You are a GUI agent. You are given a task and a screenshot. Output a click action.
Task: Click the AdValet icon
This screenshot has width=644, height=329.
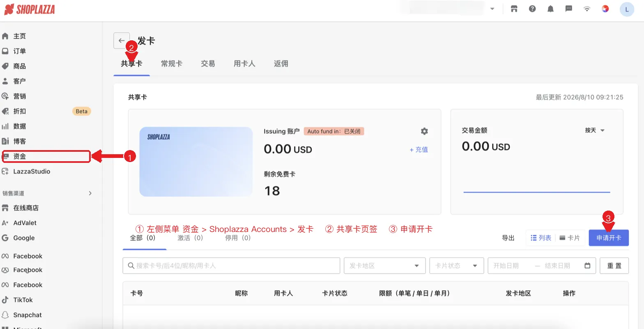(5, 223)
